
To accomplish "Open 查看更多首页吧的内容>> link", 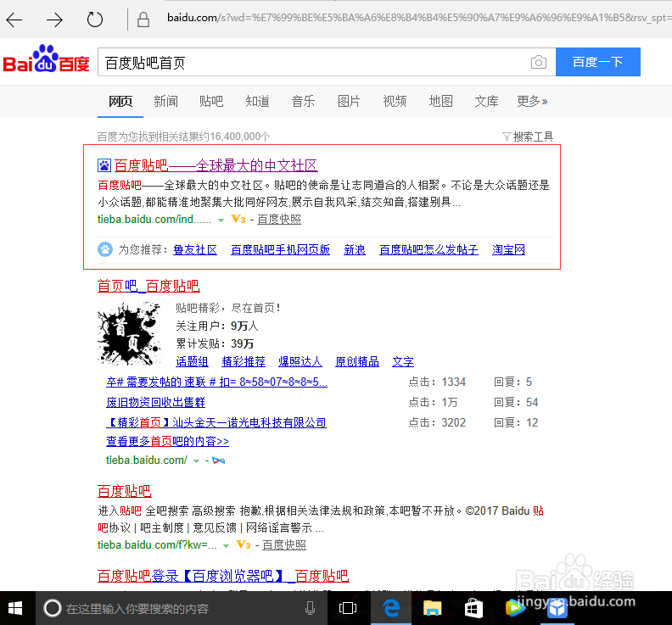I will tap(167, 441).
